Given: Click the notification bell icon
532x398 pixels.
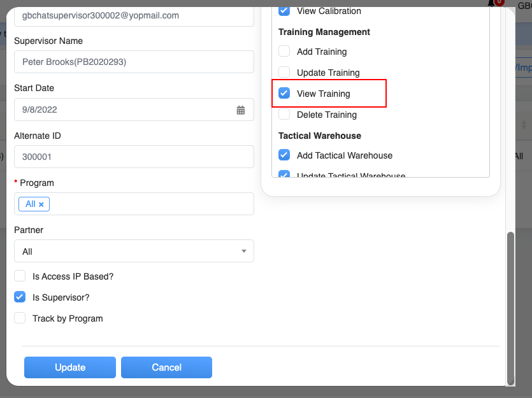Looking at the screenshot, I should pos(492,3).
